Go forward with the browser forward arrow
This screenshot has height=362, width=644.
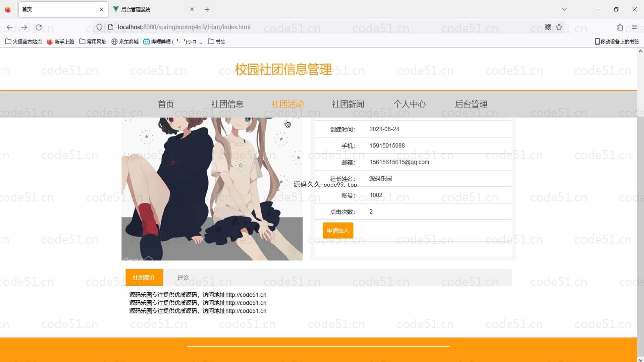(x=24, y=27)
